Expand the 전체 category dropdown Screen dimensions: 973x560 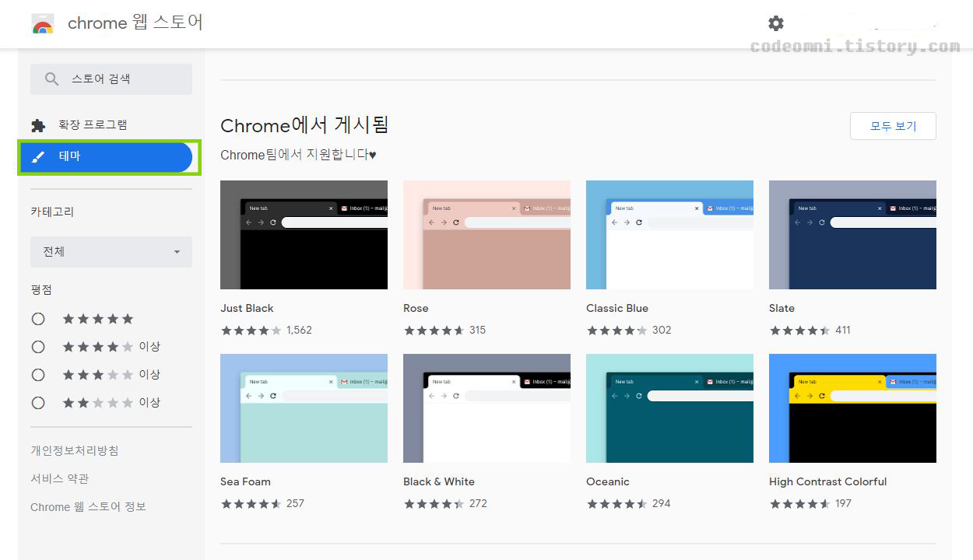coord(111,252)
